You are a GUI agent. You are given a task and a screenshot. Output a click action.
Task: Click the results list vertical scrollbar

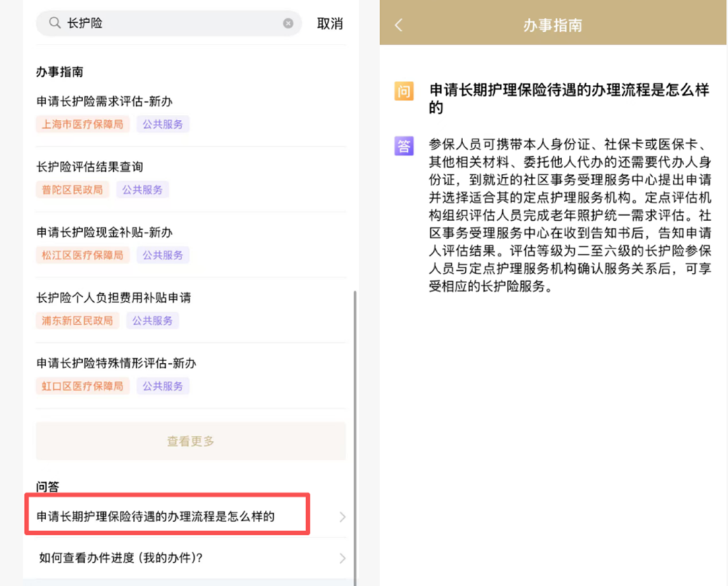tap(355, 431)
